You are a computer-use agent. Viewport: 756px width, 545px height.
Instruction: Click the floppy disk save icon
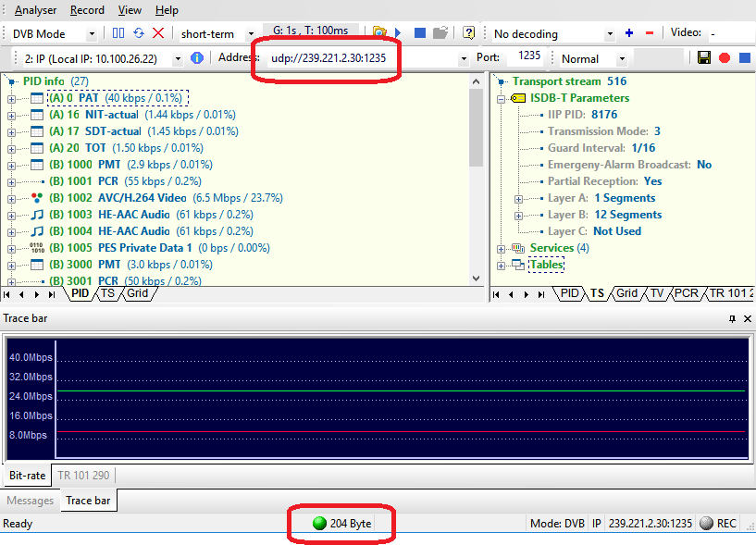tap(704, 58)
